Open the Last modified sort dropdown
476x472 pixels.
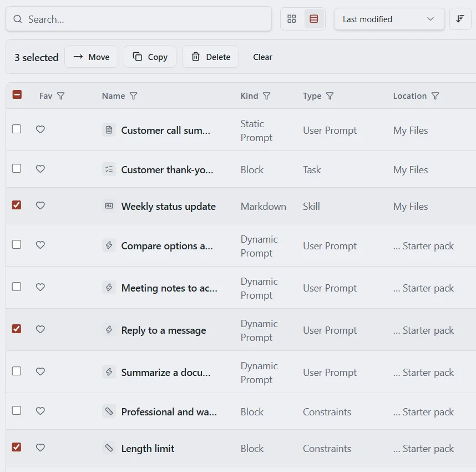(x=389, y=19)
